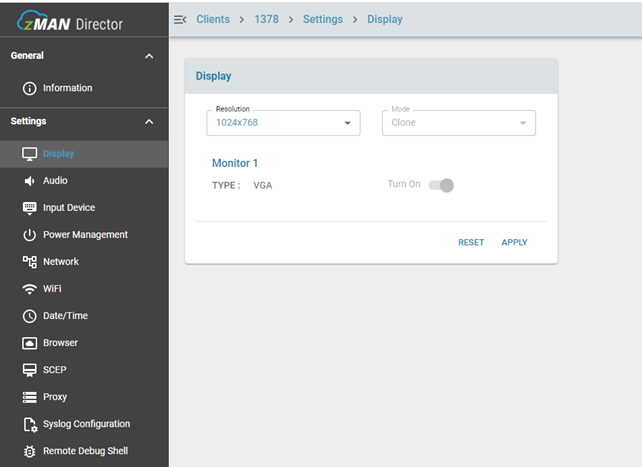Click the Date/Time clock icon
Viewport: 642px width, 467px height.
coord(29,316)
